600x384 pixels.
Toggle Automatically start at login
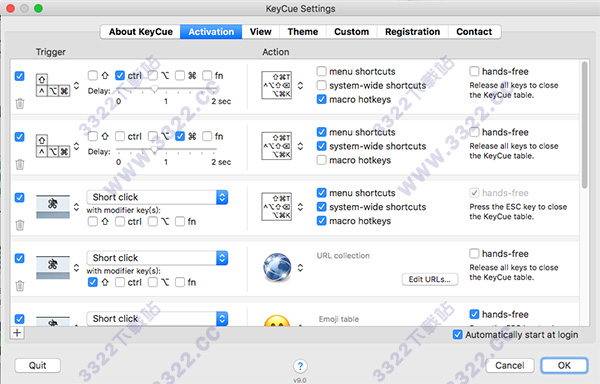tap(457, 335)
